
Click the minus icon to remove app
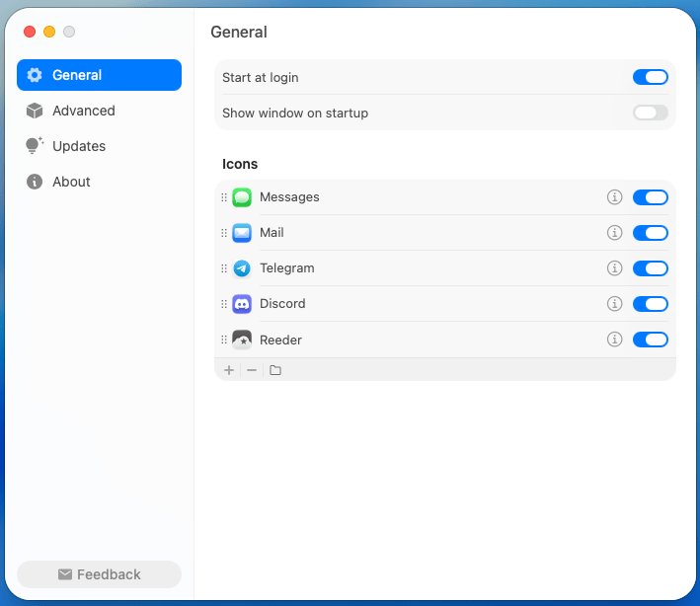coord(252,370)
